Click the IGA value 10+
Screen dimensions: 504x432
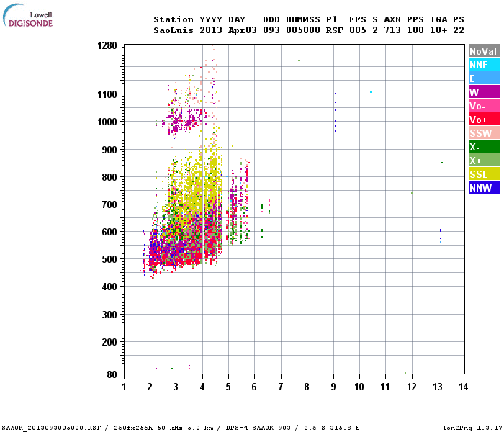coord(438,30)
